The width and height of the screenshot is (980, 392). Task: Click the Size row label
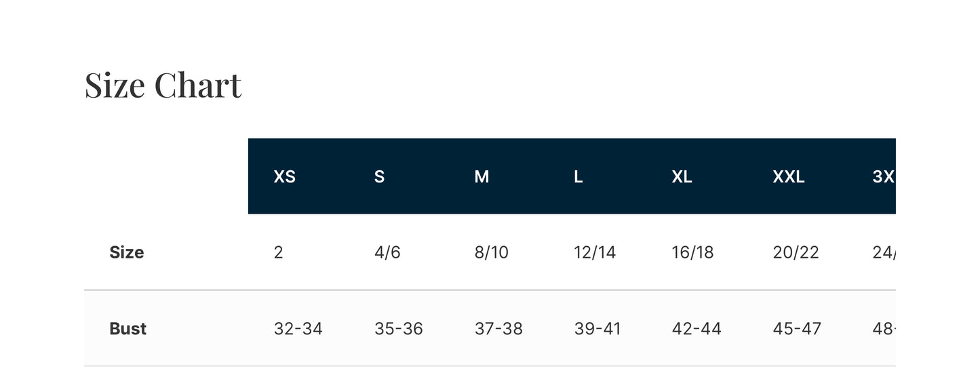127,252
